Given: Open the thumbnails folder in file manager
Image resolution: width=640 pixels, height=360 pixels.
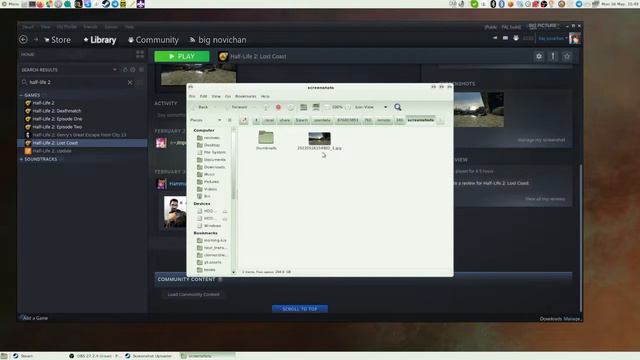Looking at the screenshot, I should (x=266, y=140).
